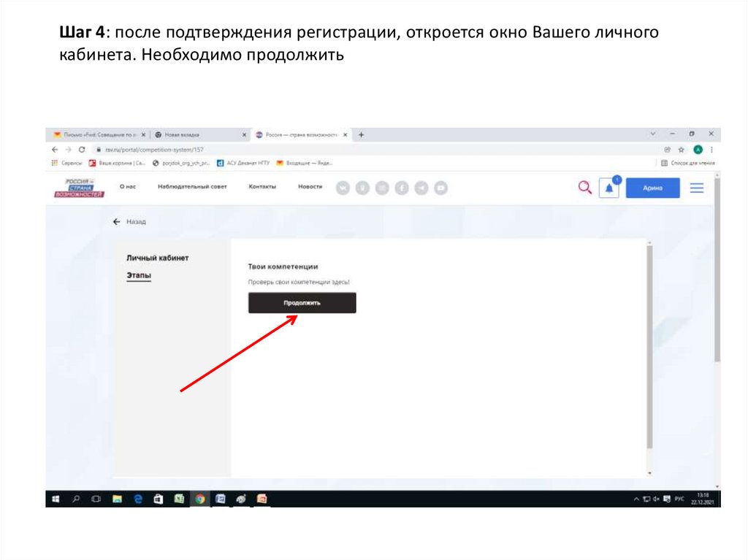Image resolution: width=748 pixels, height=560 pixels.
Task: Open network status in the tray
Action: 646,499
